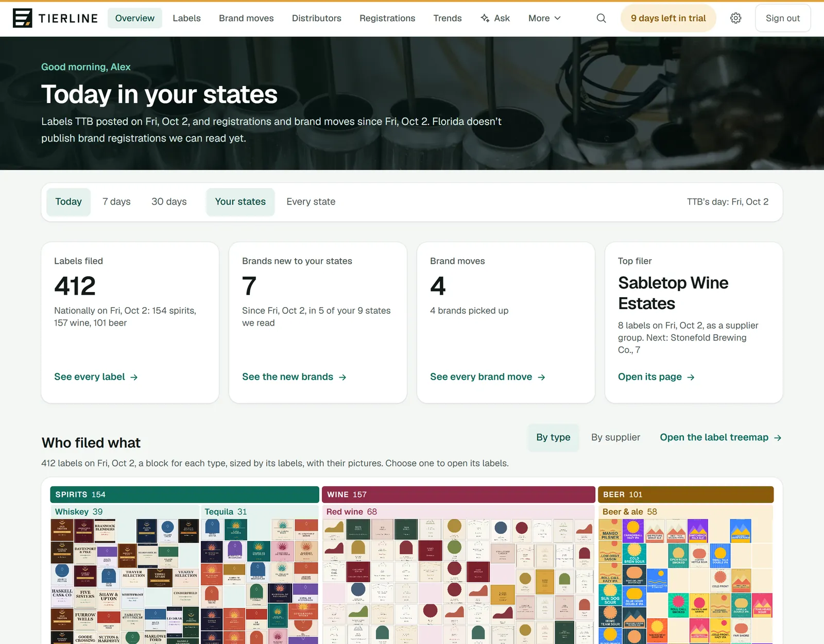Open Sabletop Wine Estates page link
This screenshot has height=644, width=824.
click(656, 377)
